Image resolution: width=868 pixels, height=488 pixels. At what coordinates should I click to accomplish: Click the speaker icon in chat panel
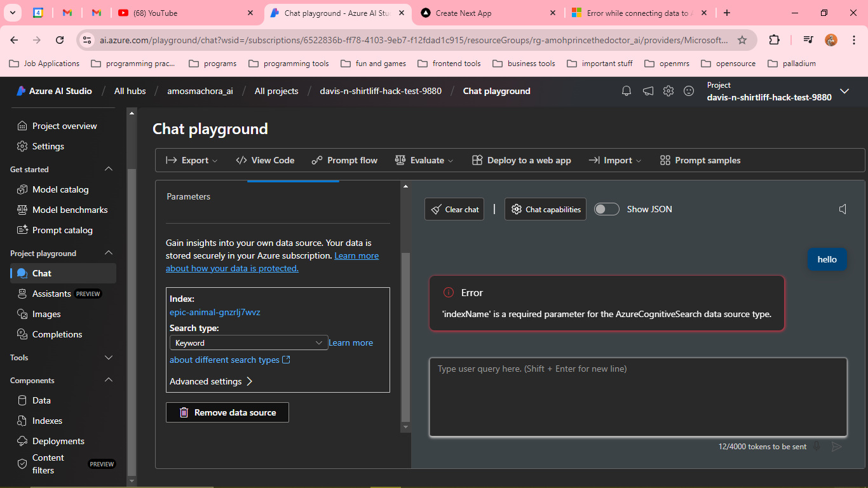point(843,209)
